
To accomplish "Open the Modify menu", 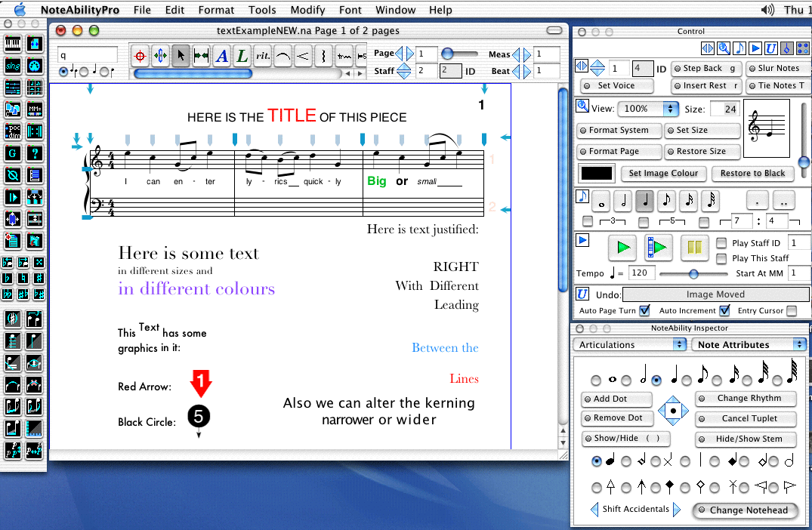I will (307, 10).
